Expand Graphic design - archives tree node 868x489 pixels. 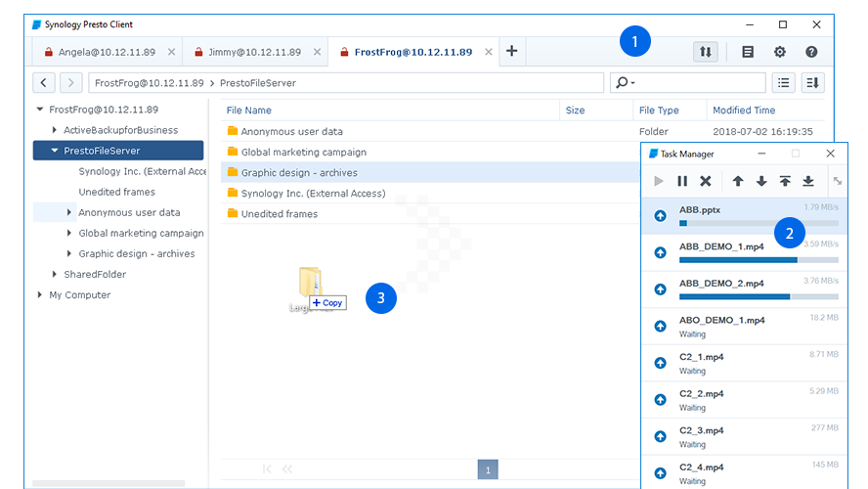pyautogui.click(x=68, y=253)
